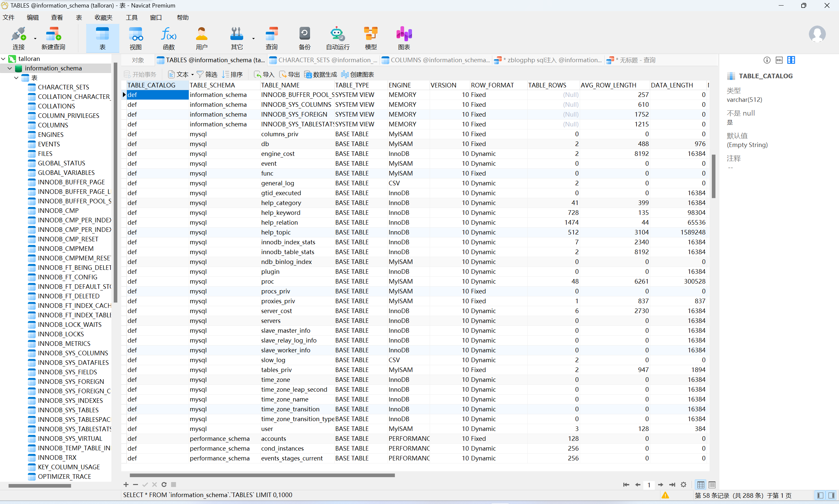Switch to form view mode
Viewport: 839px width, 504px height.
click(x=712, y=485)
